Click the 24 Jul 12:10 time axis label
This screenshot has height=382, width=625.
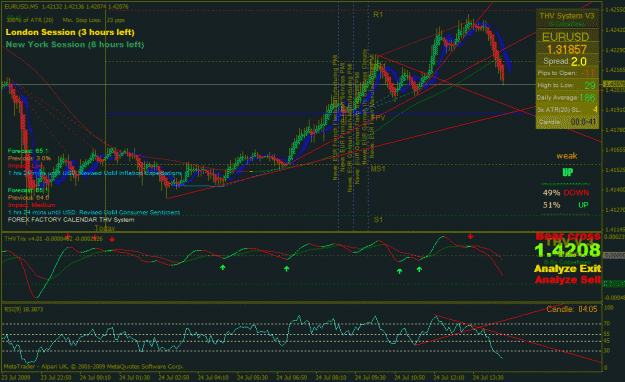(449, 377)
